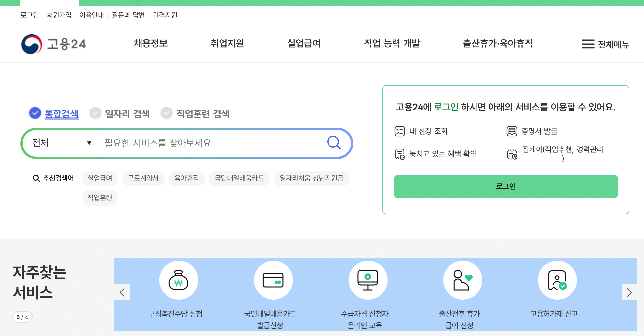This screenshot has height=336, width=644.
Task: Open the 전체 search category dropdown
Action: tap(62, 143)
